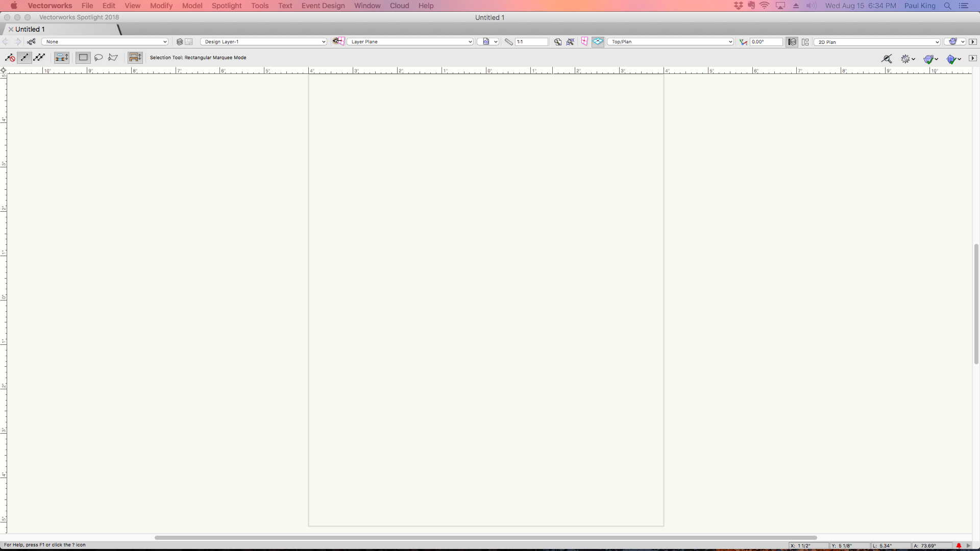Open the Top/Plan view dropdown
980x551 pixels.
click(670, 42)
